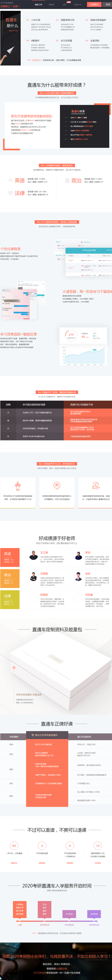Image resolution: width=112 pixels, height=980 pixels.
Task: Open the 课程表 navigation tab
Action: 51,4
